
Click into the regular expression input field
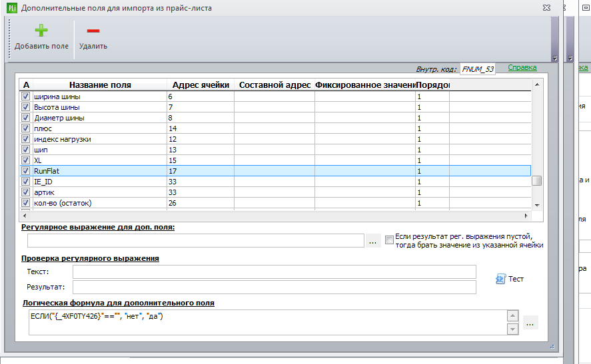(196, 240)
